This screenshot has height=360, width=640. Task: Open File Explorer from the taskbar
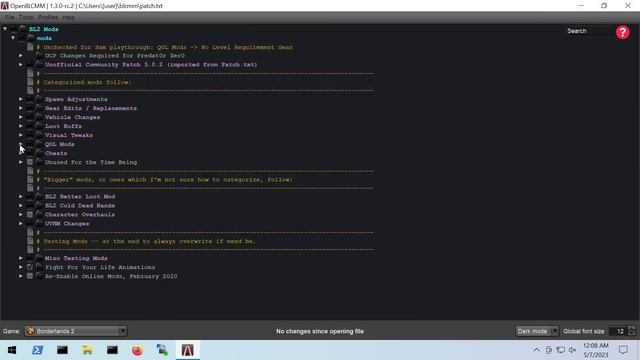[x=87, y=350]
